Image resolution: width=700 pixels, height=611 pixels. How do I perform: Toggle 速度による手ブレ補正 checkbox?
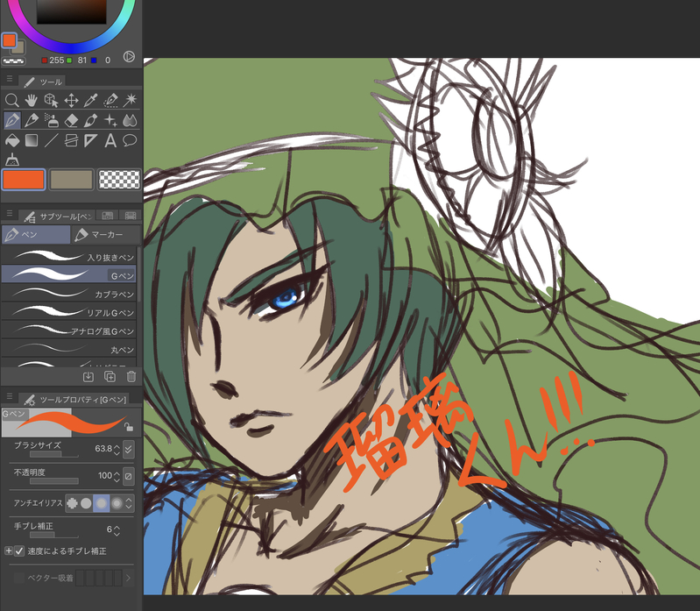[19, 551]
